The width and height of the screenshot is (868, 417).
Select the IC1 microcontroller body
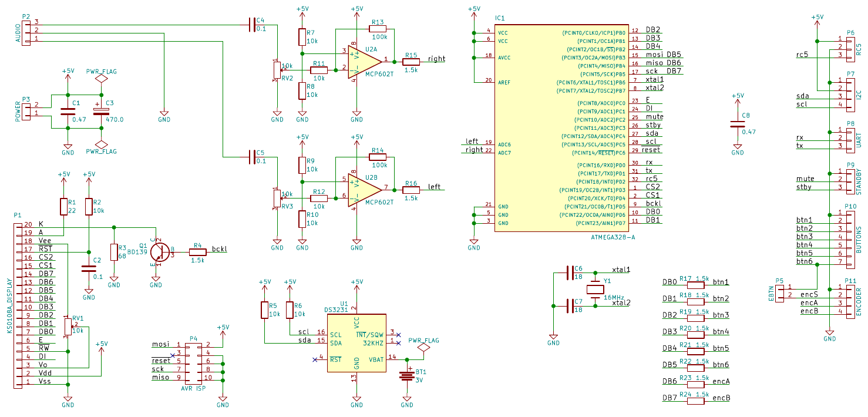point(561,127)
